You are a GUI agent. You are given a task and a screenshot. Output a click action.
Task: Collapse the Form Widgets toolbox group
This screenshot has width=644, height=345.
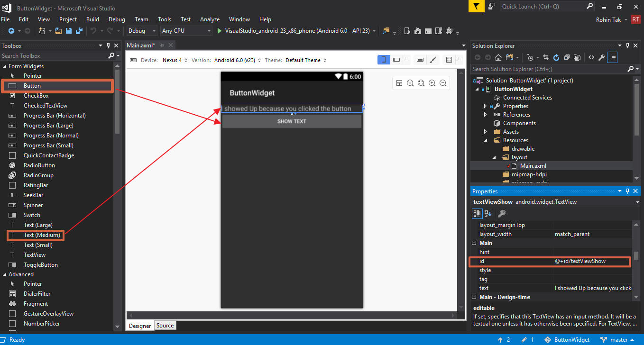coord(5,66)
